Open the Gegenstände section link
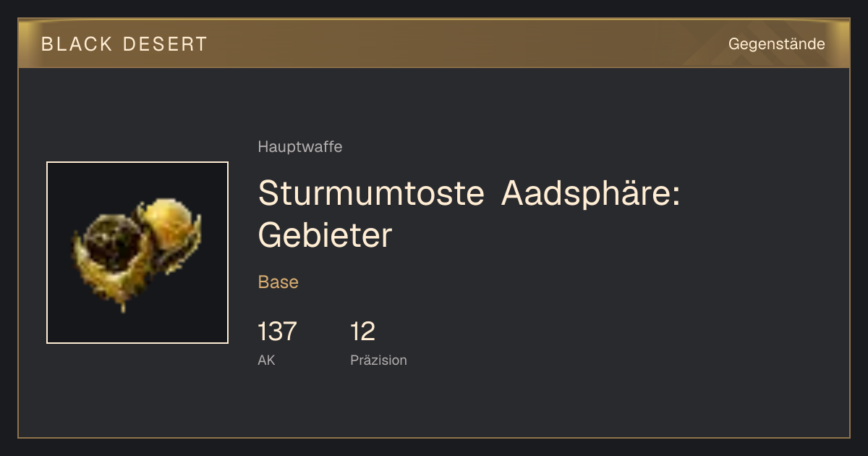 tap(776, 44)
